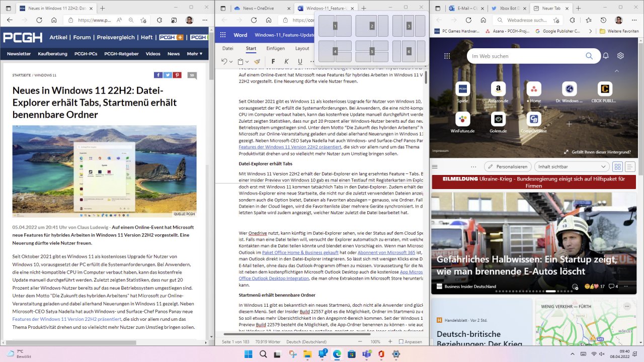
Task: Open the Amazon.de quick link tile
Action: click(x=498, y=93)
